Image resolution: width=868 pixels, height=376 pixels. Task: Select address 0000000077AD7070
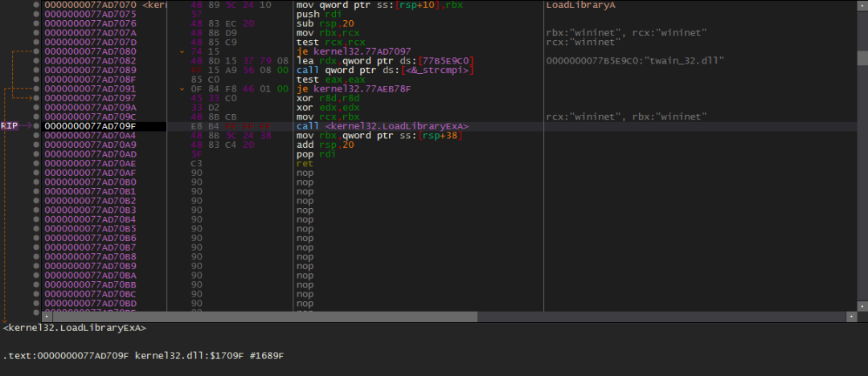(x=90, y=5)
